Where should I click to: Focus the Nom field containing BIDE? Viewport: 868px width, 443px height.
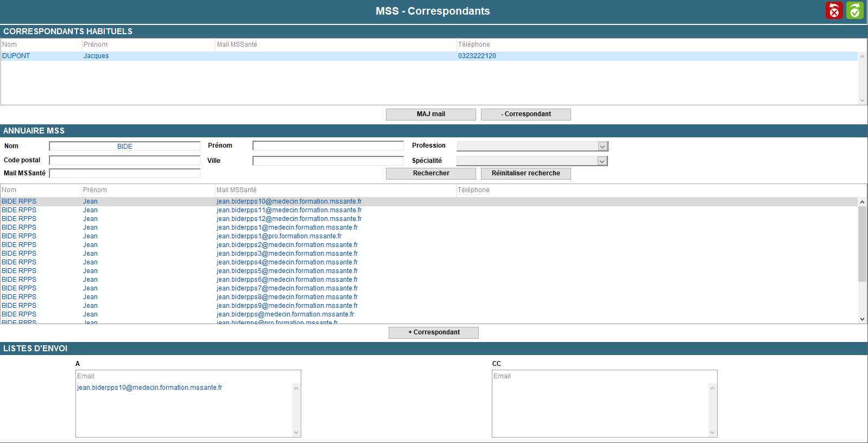(125, 147)
